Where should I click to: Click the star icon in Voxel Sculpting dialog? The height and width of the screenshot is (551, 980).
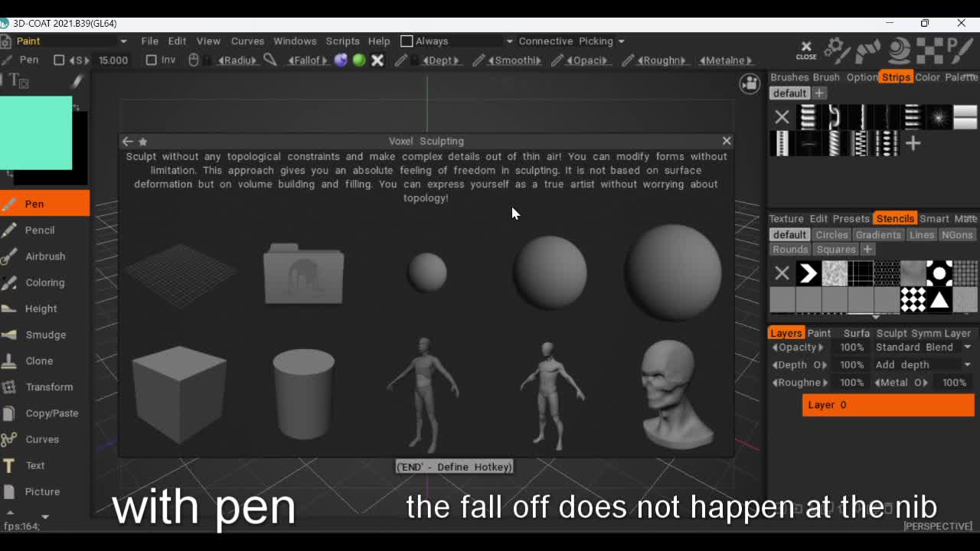143,142
